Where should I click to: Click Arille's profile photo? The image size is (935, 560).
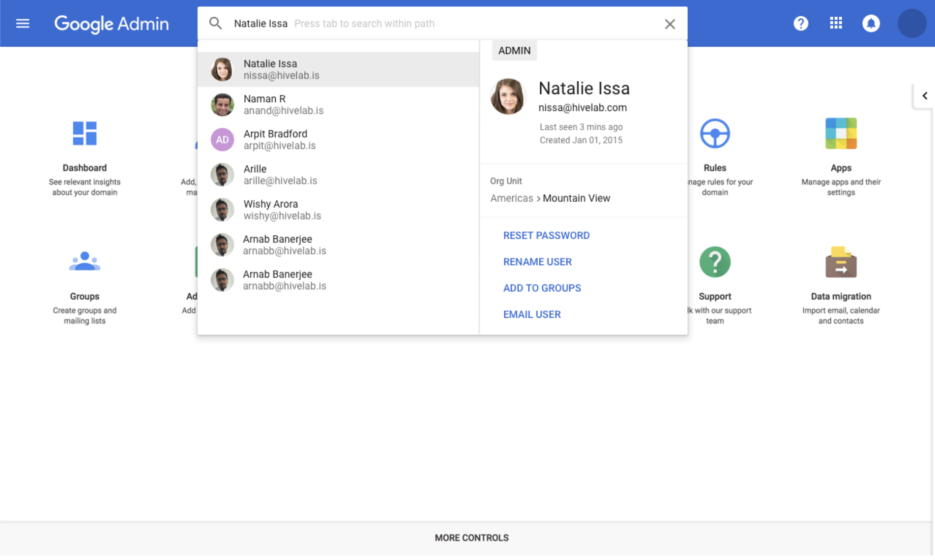(x=222, y=175)
